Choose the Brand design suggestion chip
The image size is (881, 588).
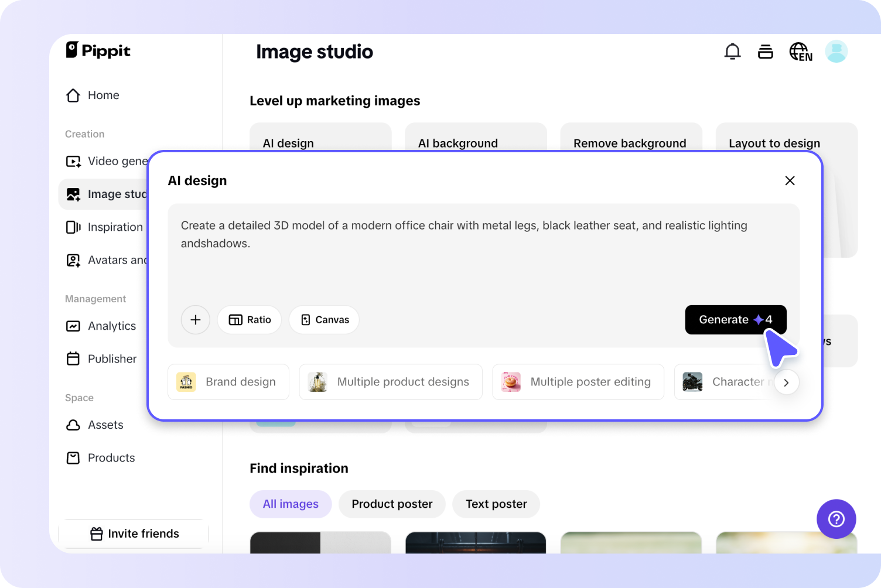tap(228, 382)
